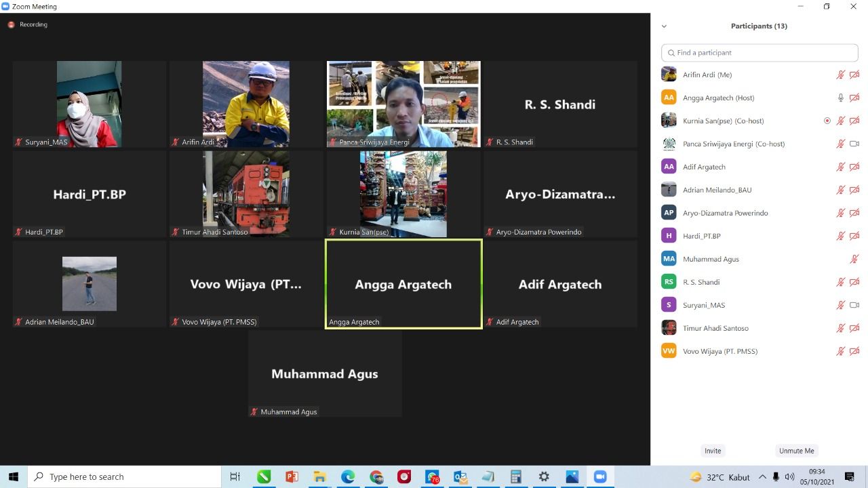This screenshot has width=868, height=488.
Task: Click Suryani_MAS's camera icon in participants list
Action: [x=854, y=305]
